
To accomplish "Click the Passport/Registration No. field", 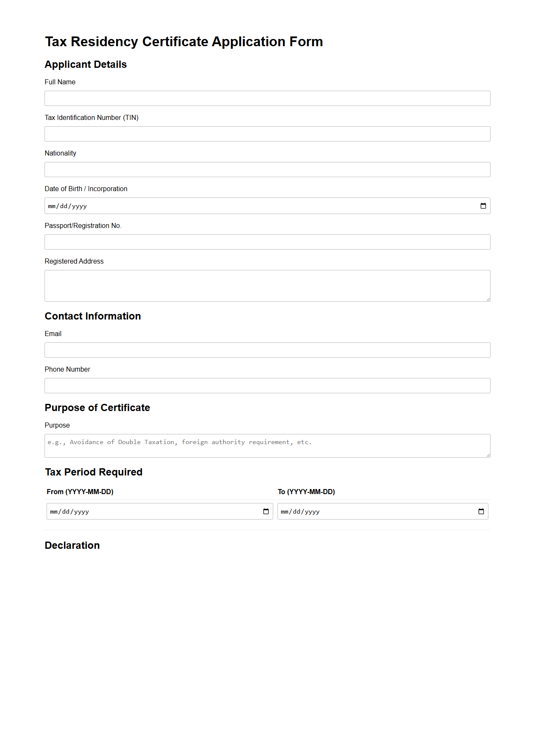I will [x=267, y=242].
